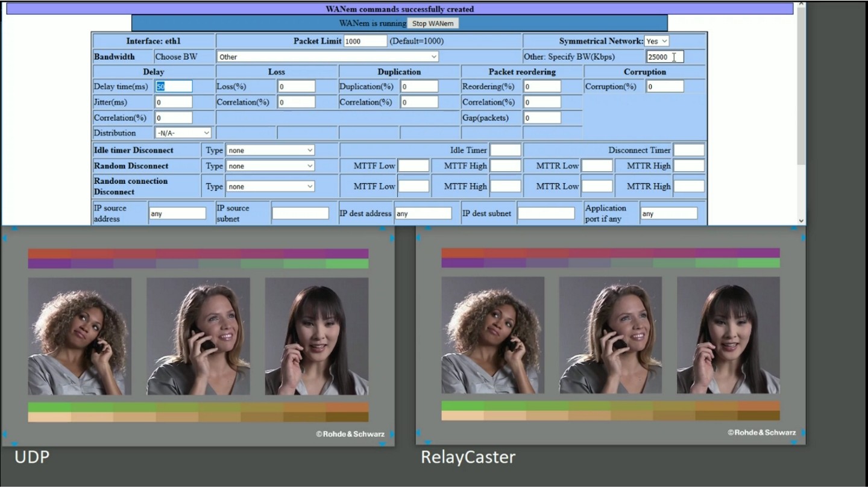Click the Idle Timer input field
Image resolution: width=868 pixels, height=488 pixels.
tap(505, 150)
